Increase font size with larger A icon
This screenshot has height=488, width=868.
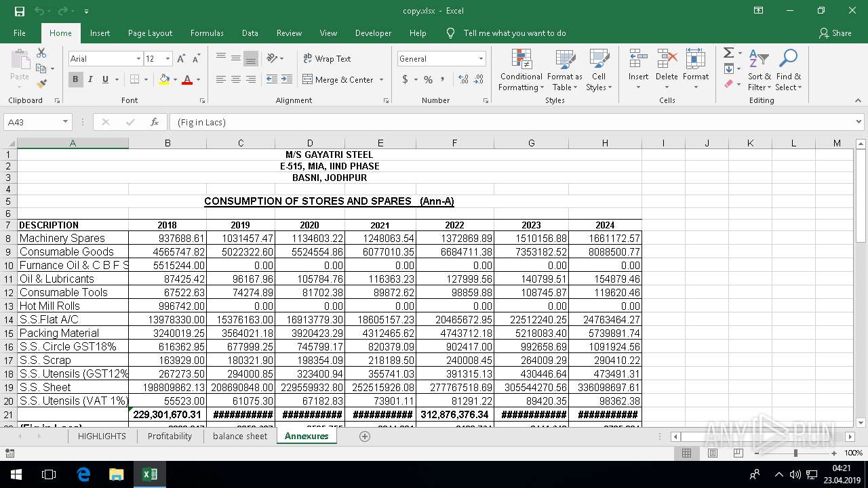click(182, 59)
